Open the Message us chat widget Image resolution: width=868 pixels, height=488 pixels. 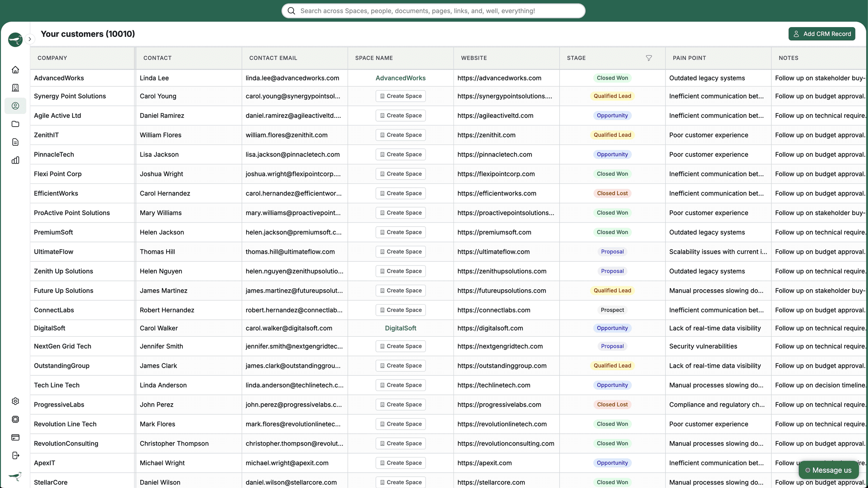828,470
